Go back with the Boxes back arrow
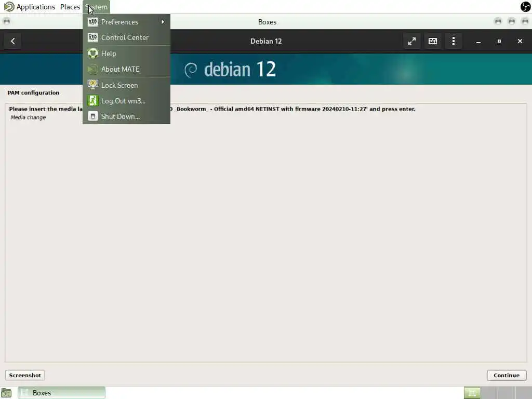This screenshot has height=399, width=532. click(12, 41)
